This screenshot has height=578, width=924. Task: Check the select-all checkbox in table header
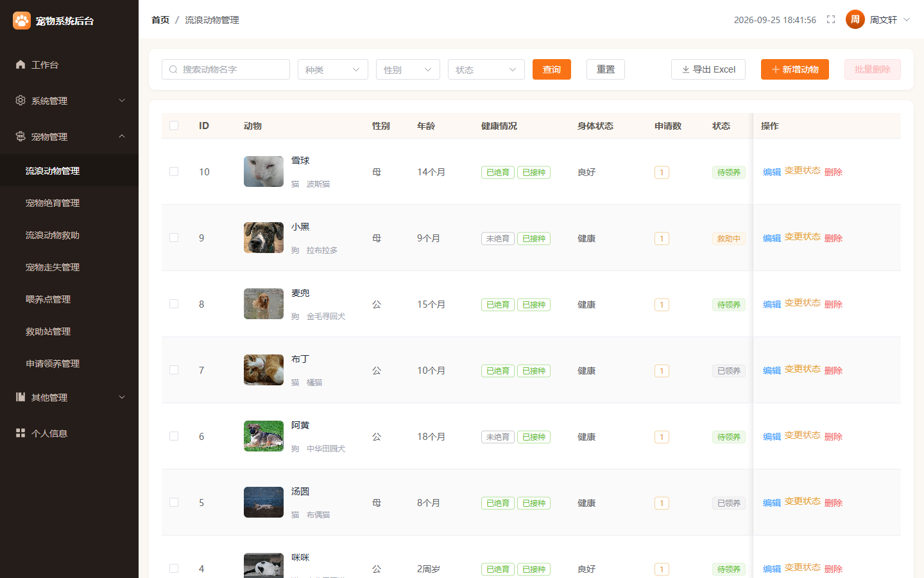tap(174, 125)
